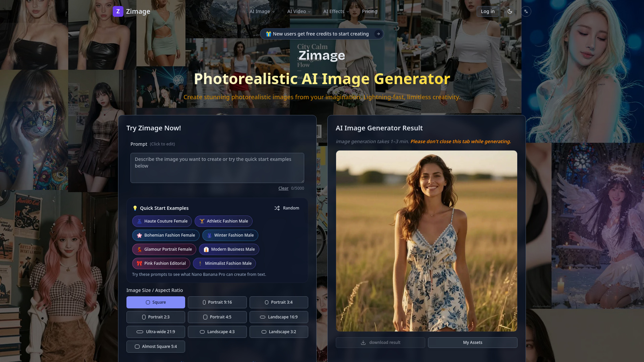This screenshot has height=362, width=644.
Task: Open the language translation icon
Action: coord(526,11)
